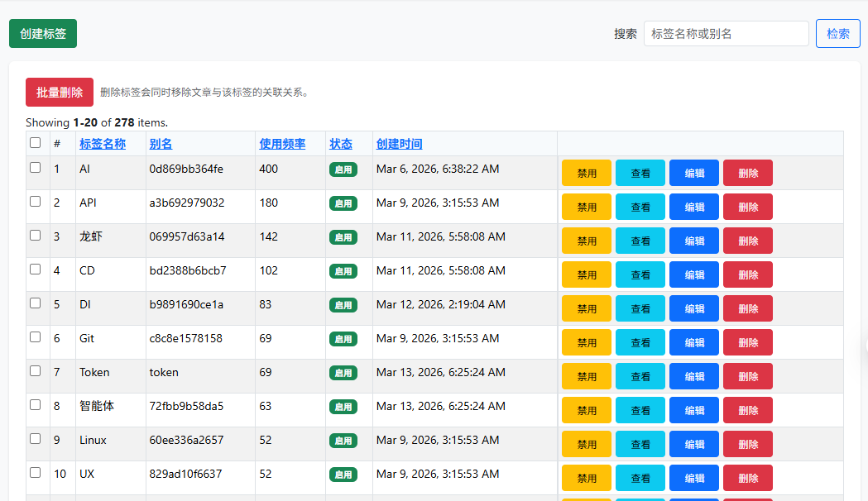Click the date Mar 12, 2026, 2:19:04 AM
This screenshot has height=501, width=868.
441,304
